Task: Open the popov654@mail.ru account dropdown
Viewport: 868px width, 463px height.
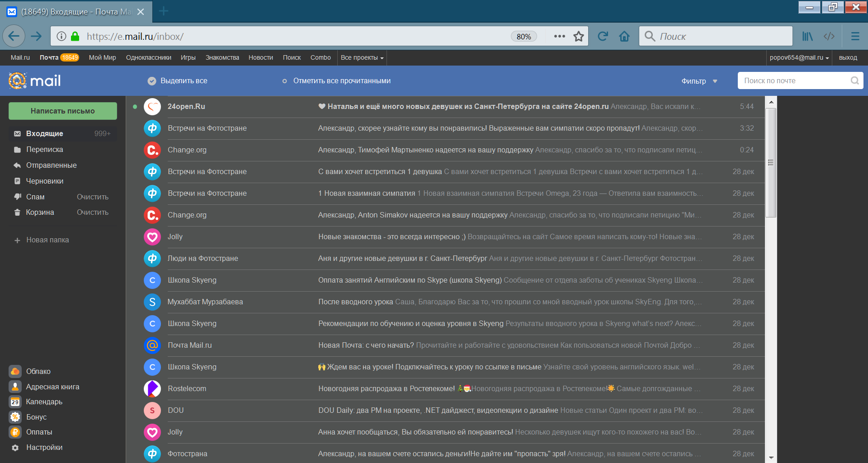Action: tap(799, 57)
